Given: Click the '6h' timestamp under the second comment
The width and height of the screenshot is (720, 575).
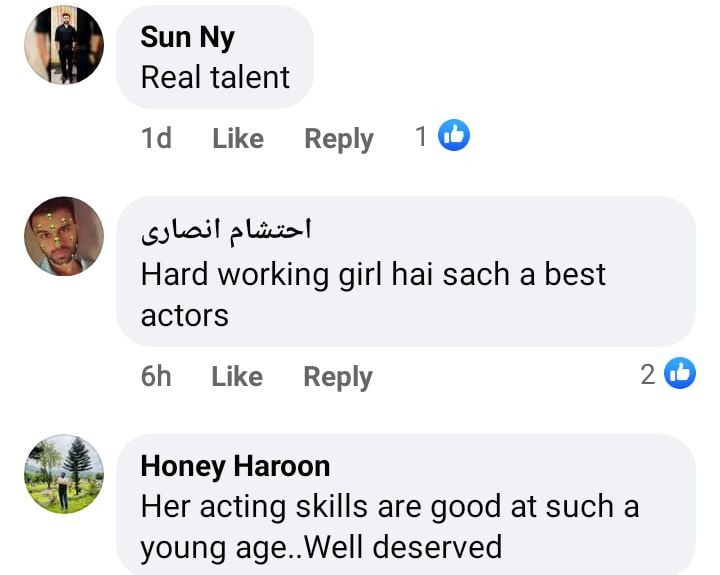Looking at the screenshot, I should click(x=156, y=376).
